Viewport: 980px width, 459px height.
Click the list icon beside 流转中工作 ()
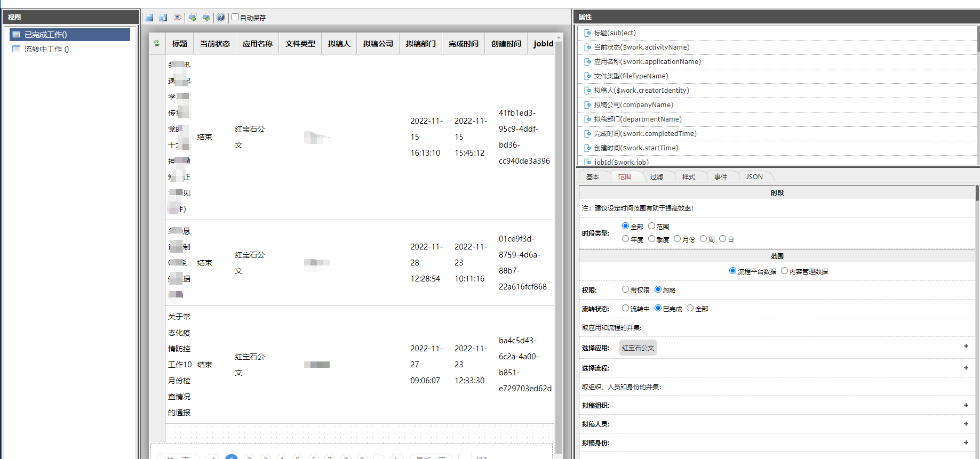click(x=17, y=49)
